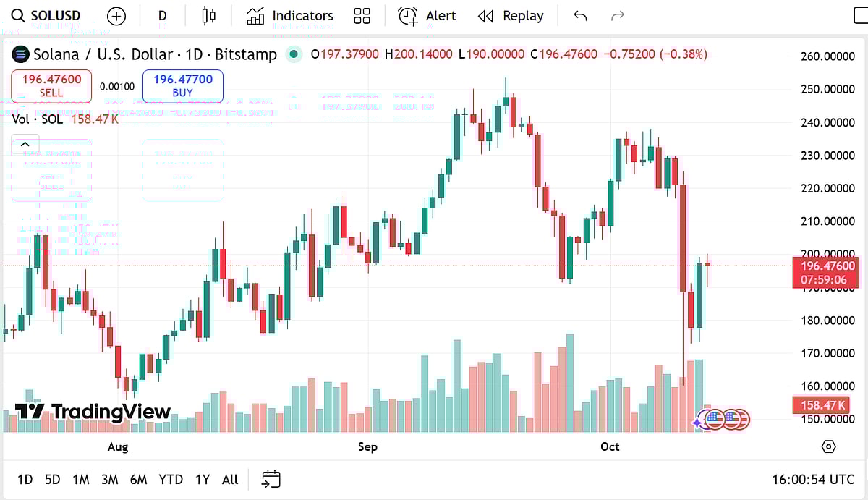Open the go-to-date calendar icon
The width and height of the screenshot is (868, 500).
click(271, 479)
